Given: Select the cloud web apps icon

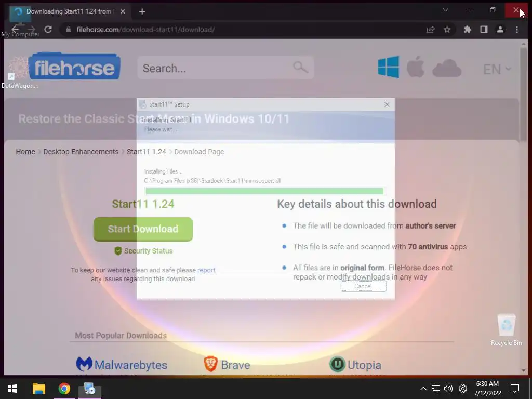Looking at the screenshot, I should [447, 68].
